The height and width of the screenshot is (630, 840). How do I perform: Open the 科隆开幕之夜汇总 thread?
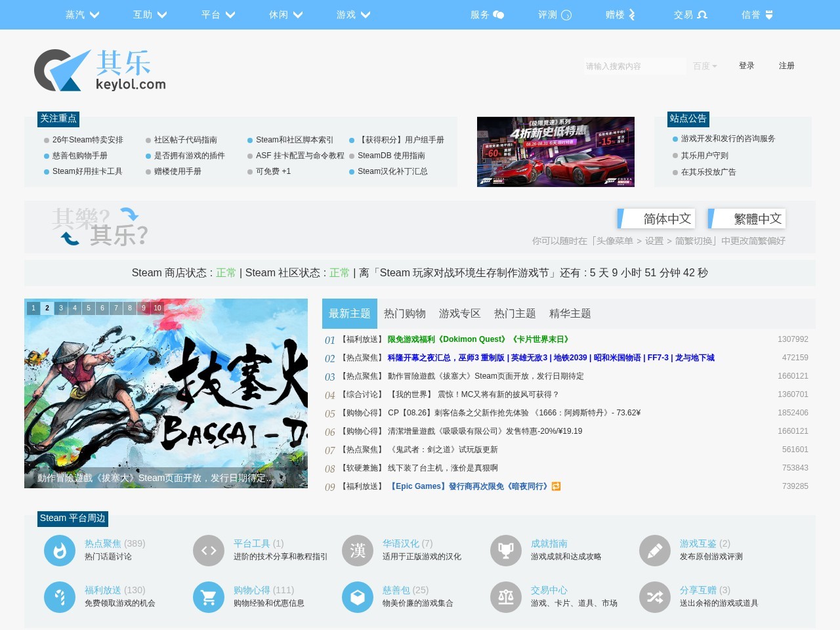click(x=551, y=358)
